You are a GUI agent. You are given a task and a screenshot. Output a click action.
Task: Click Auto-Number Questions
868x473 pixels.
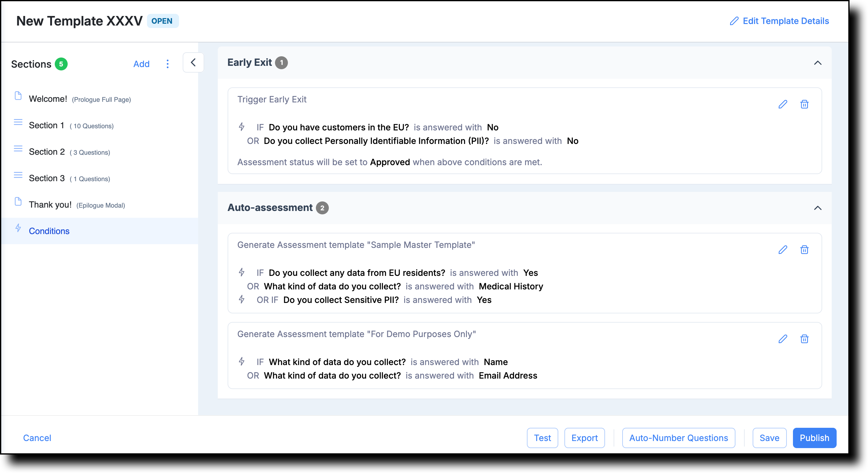tap(678, 438)
